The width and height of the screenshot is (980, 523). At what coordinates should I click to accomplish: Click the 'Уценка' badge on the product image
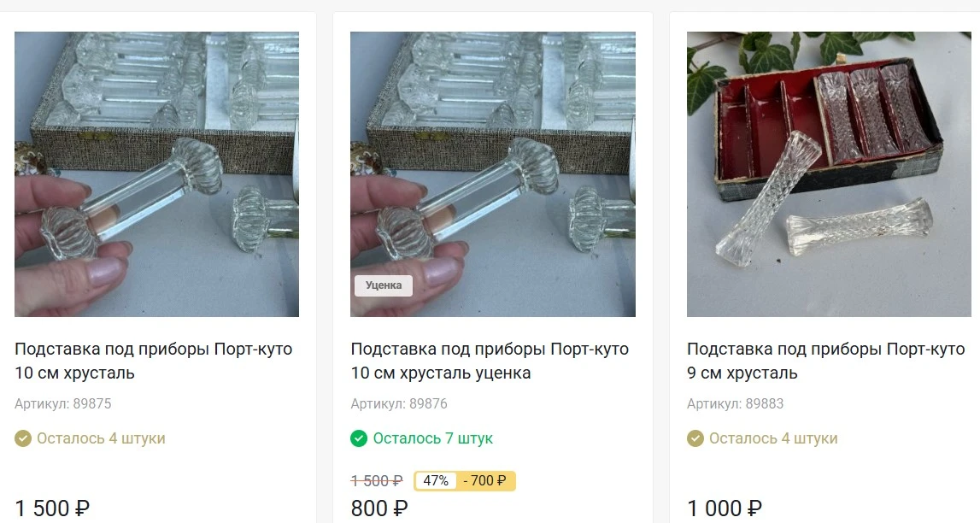384,285
